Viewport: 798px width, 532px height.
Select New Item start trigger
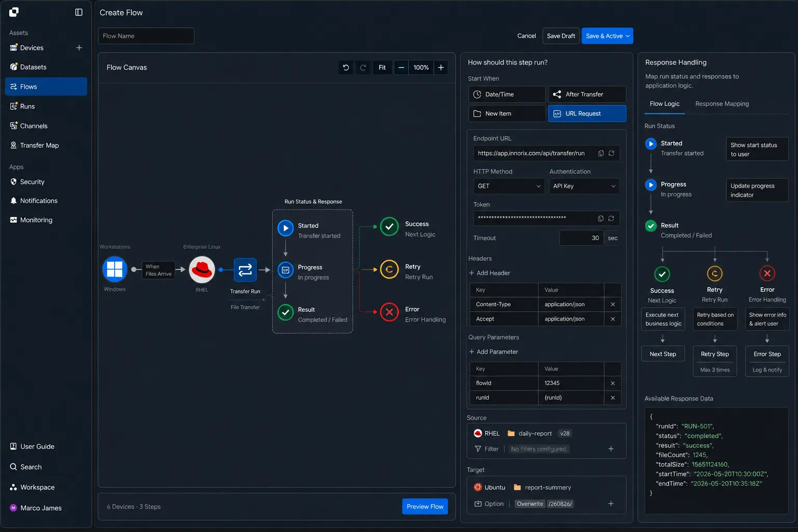[507, 113]
